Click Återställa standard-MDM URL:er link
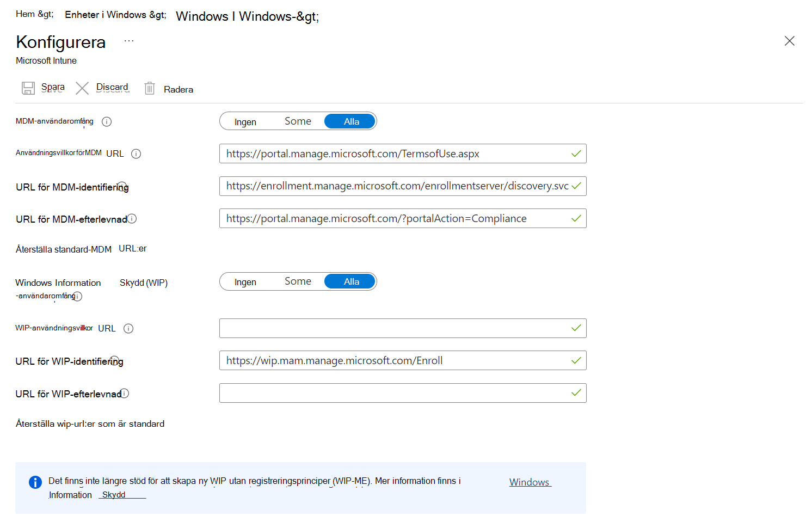 81,249
